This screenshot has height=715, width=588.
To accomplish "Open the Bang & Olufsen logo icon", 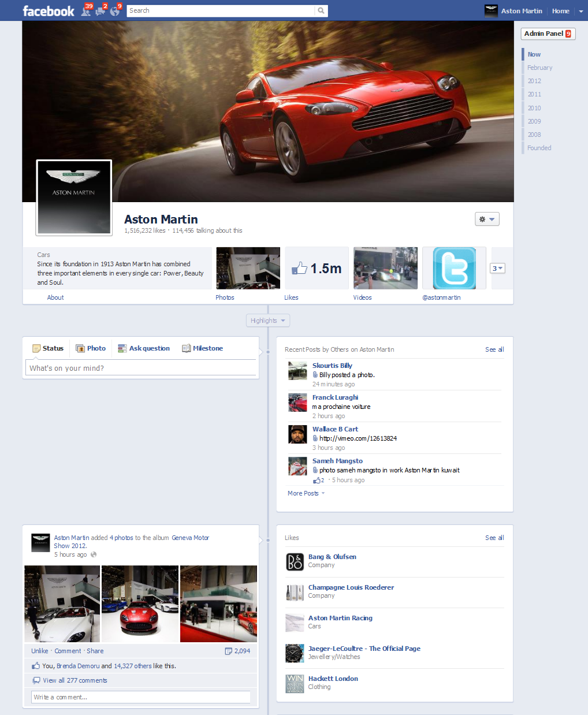I will point(295,561).
